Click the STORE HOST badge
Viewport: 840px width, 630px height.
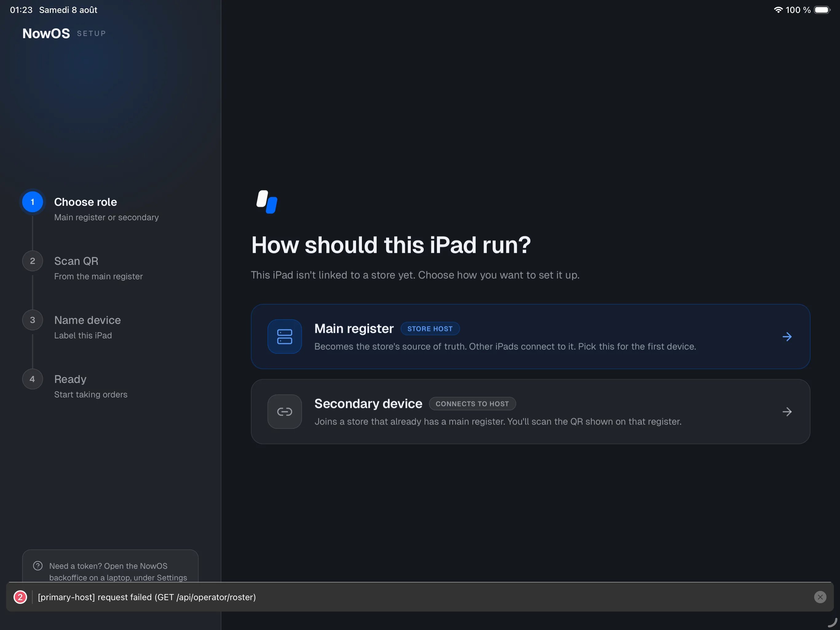click(x=430, y=329)
